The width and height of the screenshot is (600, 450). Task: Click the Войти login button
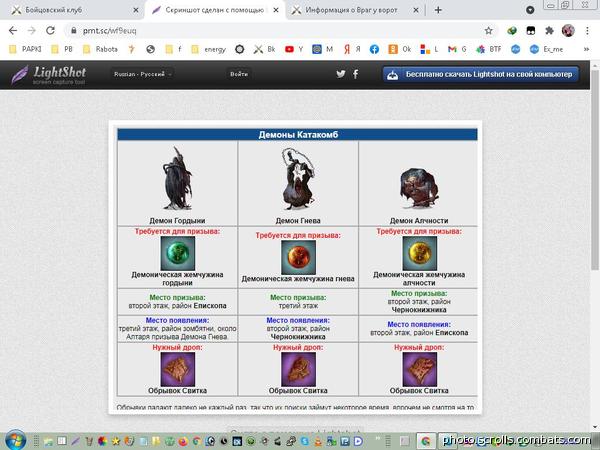coord(239,74)
